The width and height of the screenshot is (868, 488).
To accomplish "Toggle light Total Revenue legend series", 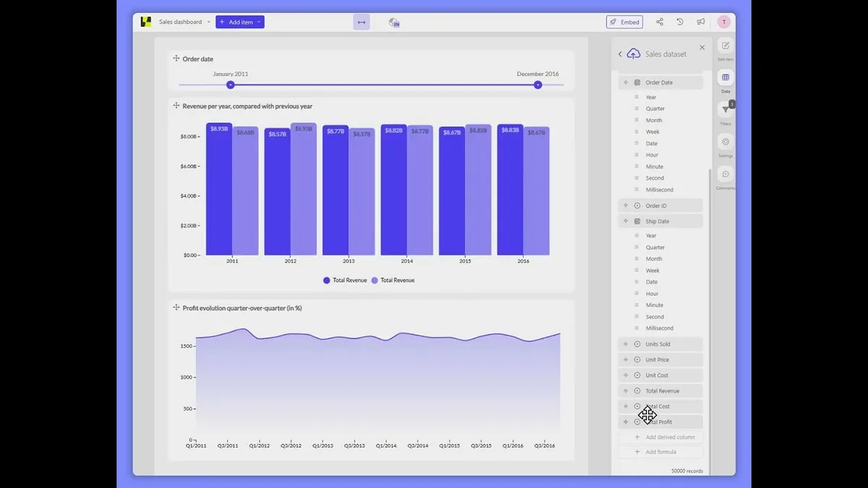I will point(393,281).
